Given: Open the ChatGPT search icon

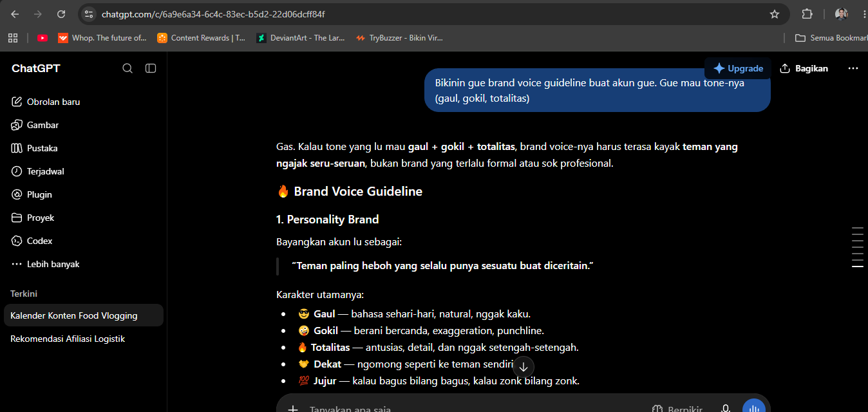Looking at the screenshot, I should pyautogui.click(x=127, y=68).
